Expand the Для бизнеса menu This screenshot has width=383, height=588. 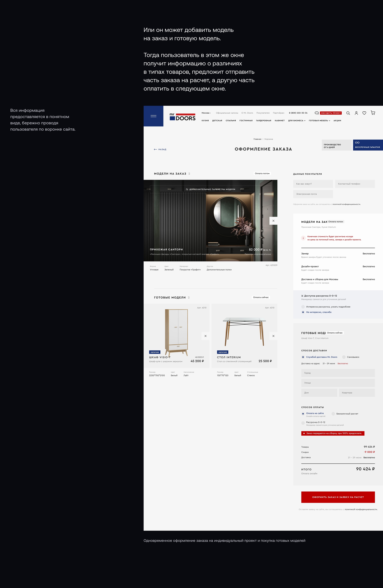click(x=296, y=121)
